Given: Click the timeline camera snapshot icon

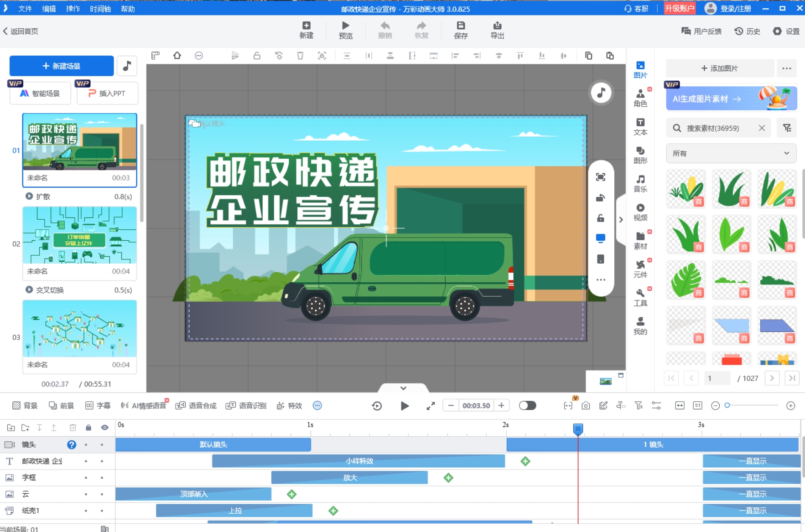Looking at the screenshot, I should tap(586, 406).
